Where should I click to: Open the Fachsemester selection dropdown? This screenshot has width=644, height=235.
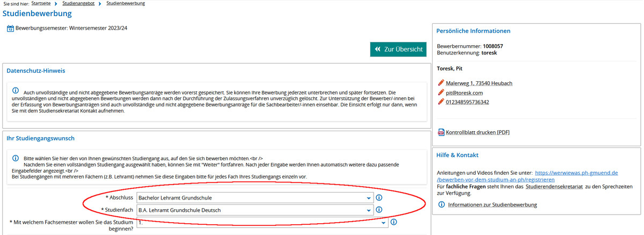click(x=262, y=222)
